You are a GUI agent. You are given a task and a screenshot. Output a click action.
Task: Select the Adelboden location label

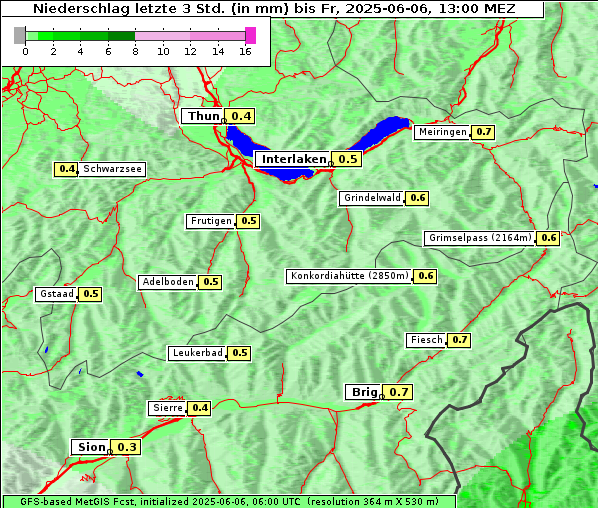(167, 282)
